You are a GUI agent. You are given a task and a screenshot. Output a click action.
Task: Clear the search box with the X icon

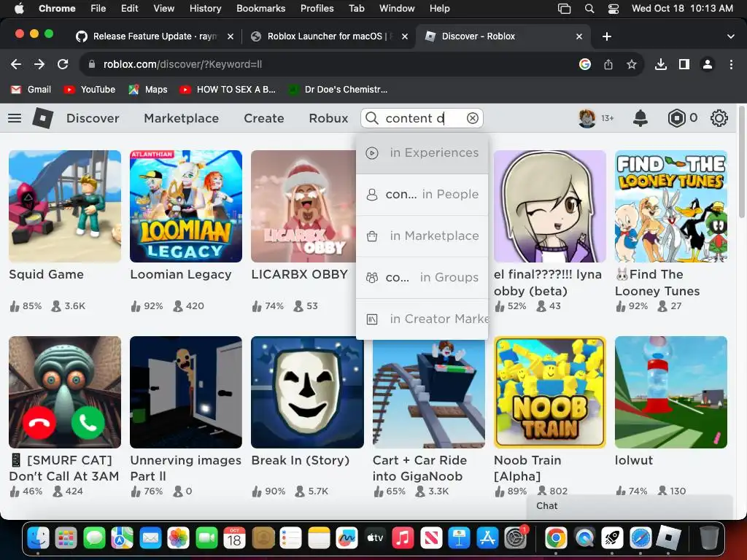[x=472, y=118]
